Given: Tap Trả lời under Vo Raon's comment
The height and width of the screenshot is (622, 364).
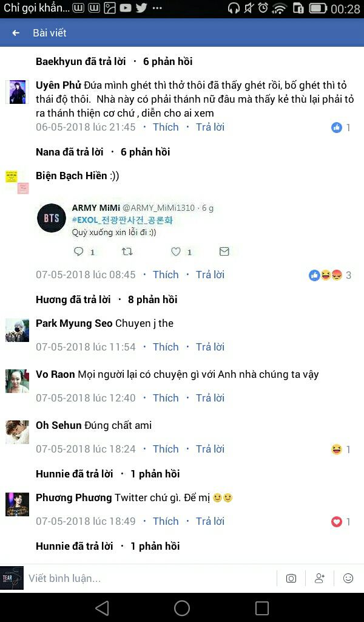Looking at the screenshot, I should click(210, 398).
